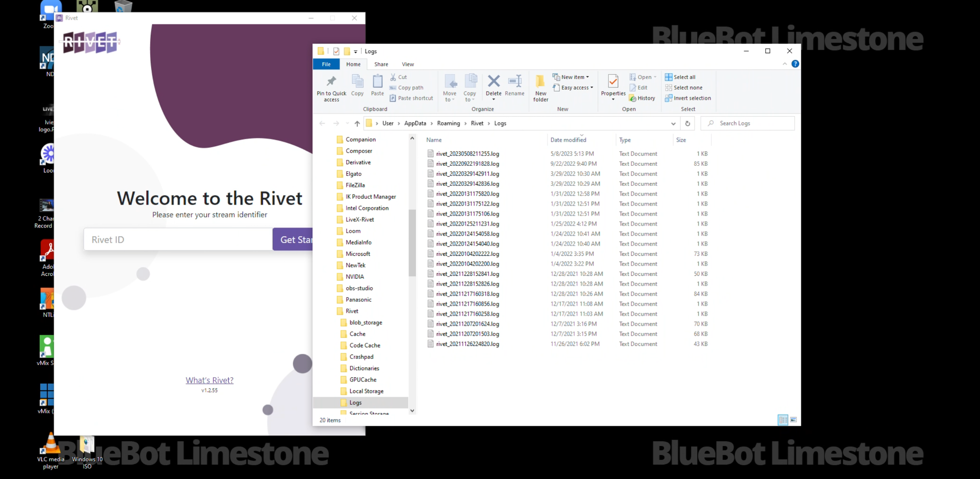Select Companion folder in navigation tree
Screen dimensions: 980x479
(x=361, y=139)
